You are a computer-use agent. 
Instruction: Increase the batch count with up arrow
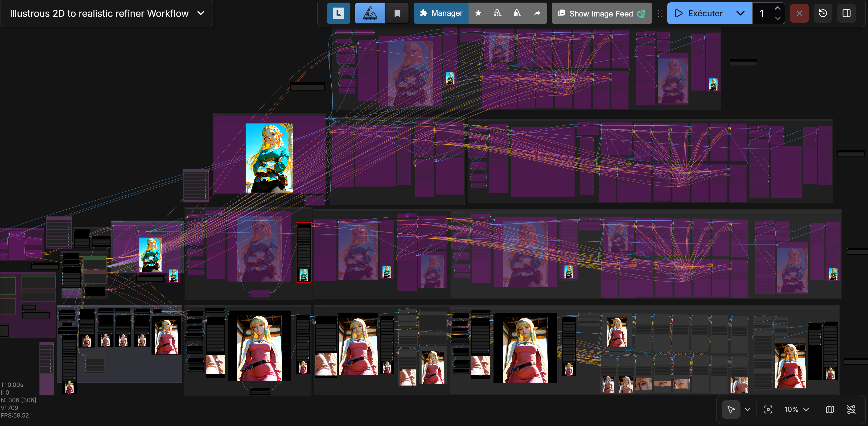click(777, 8)
